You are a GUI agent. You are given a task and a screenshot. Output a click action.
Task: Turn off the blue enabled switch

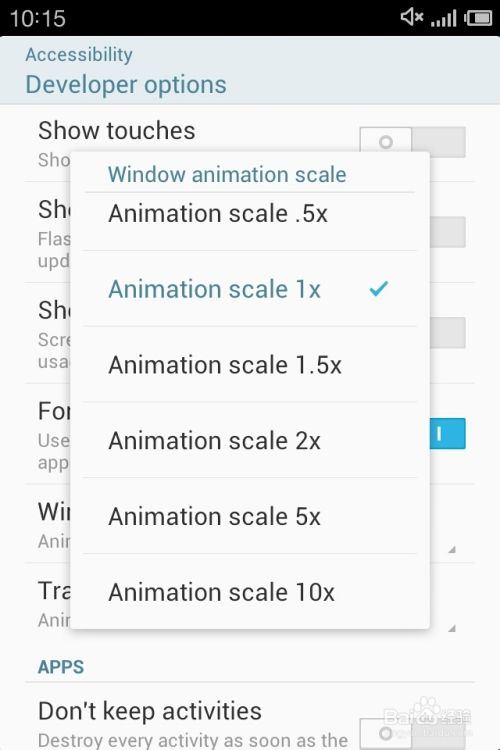point(447,433)
